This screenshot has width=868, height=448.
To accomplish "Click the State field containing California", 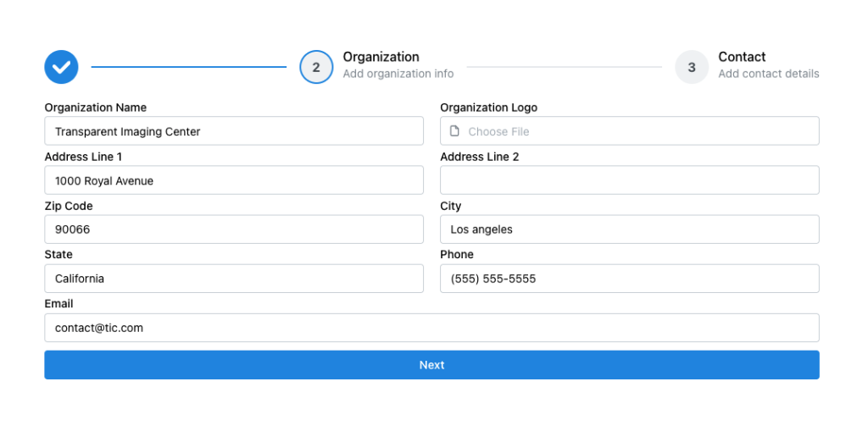I will point(233,279).
